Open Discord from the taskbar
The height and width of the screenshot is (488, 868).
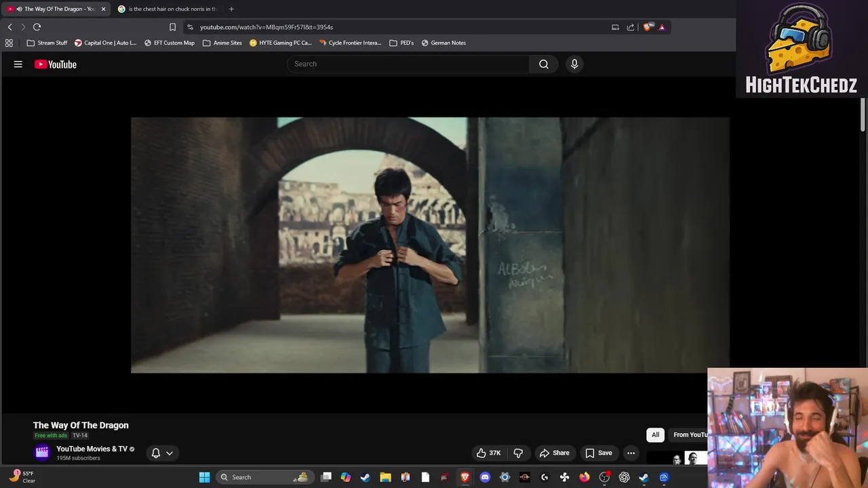click(485, 477)
